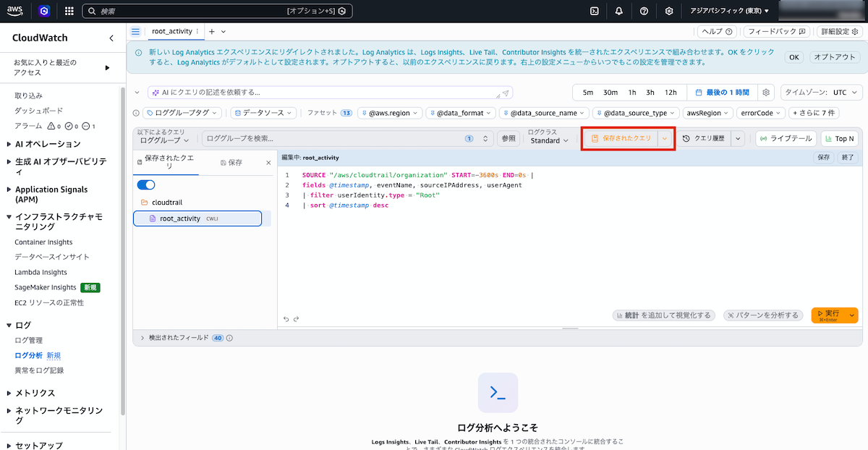Open the root_activity tab options dots

click(197, 32)
